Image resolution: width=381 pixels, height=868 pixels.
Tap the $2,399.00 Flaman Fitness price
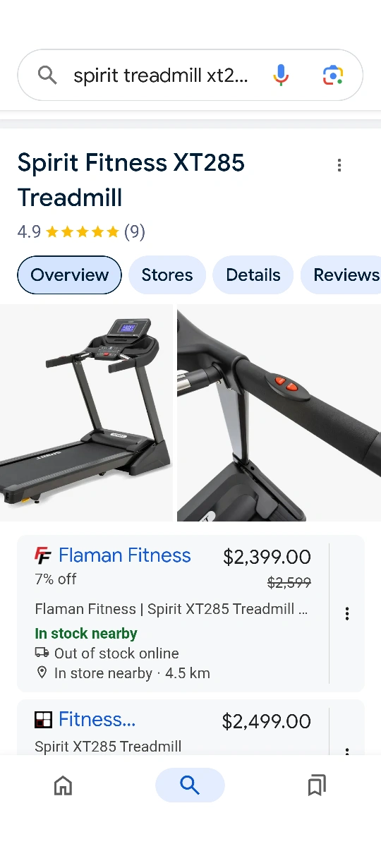267,557
